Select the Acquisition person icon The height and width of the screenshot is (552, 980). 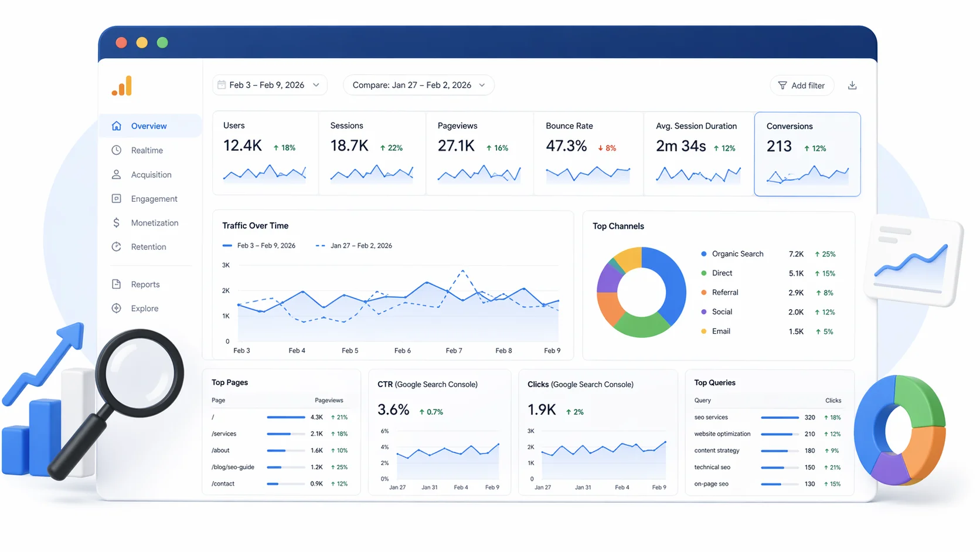[x=117, y=175]
